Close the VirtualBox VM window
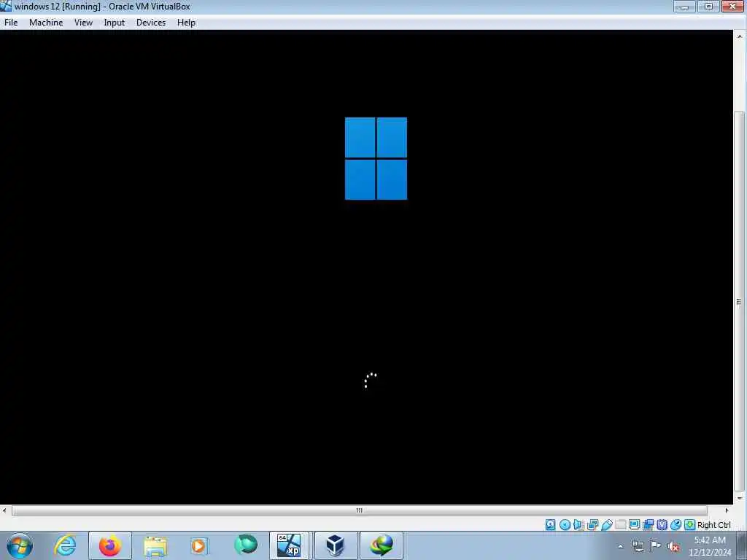Image resolution: width=747 pixels, height=560 pixels. [733, 6]
